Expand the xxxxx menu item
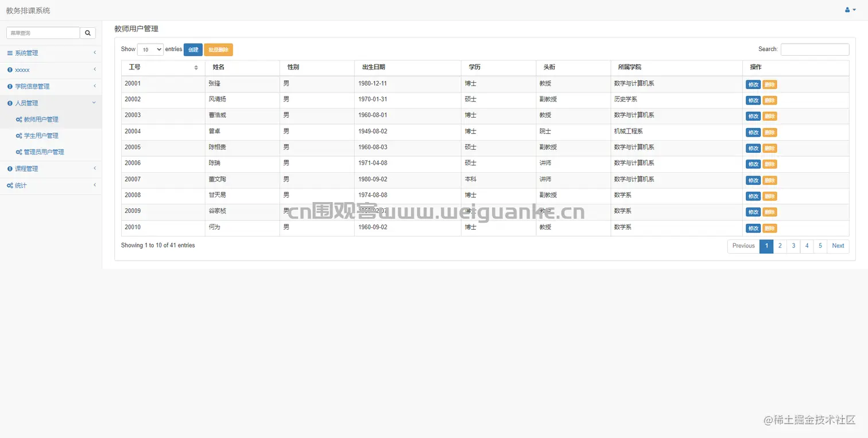 [51, 69]
